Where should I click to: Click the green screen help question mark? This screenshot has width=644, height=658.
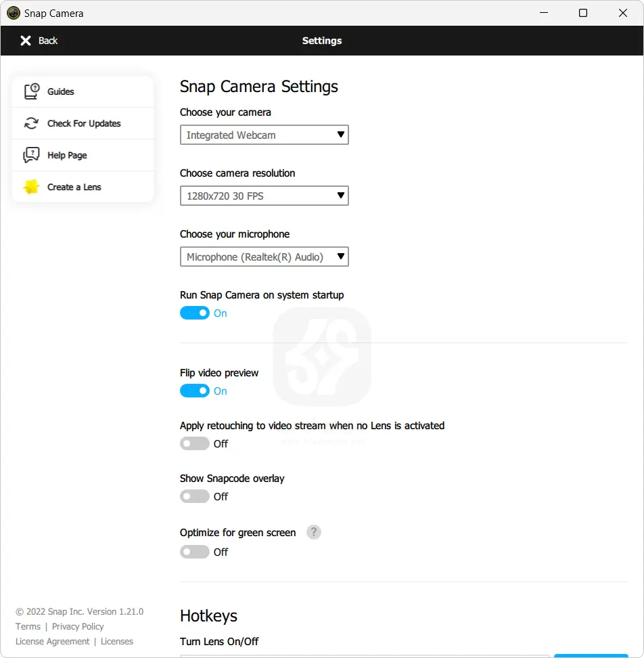313,532
